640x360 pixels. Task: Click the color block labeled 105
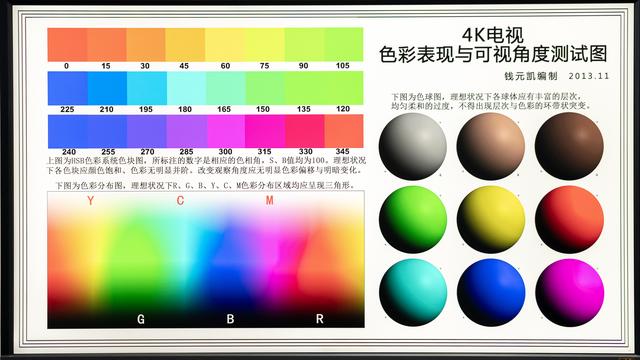coord(344,44)
